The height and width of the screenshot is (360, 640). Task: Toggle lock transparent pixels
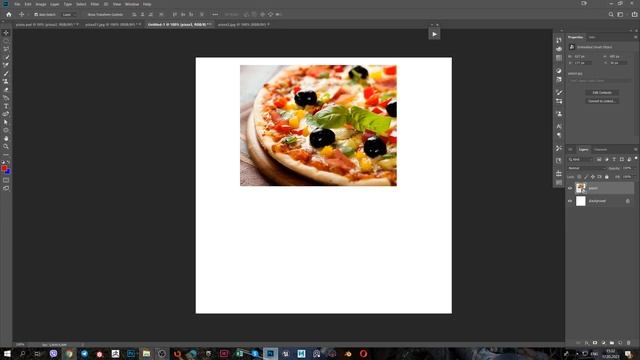(579, 177)
